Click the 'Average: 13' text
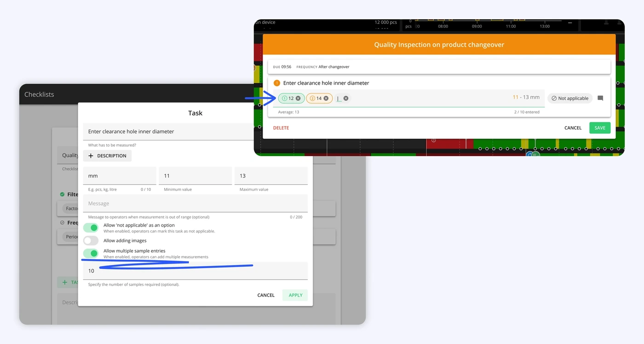644x344 pixels. point(288,112)
